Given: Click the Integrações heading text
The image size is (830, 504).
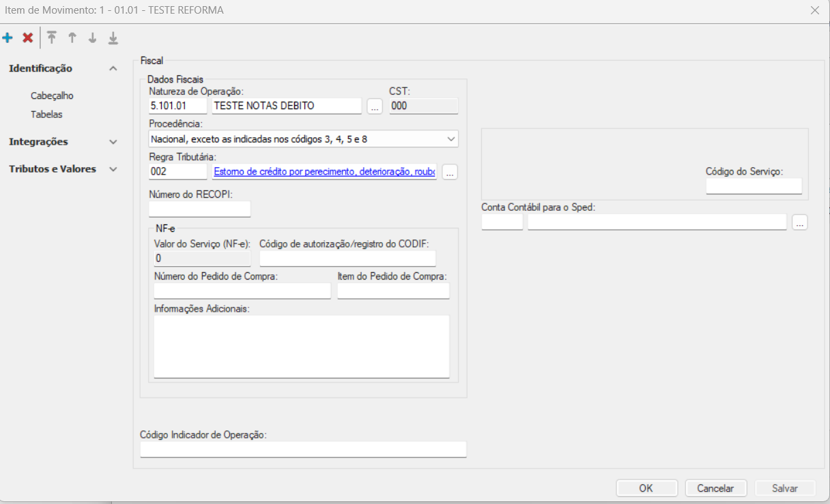Looking at the screenshot, I should [38, 142].
